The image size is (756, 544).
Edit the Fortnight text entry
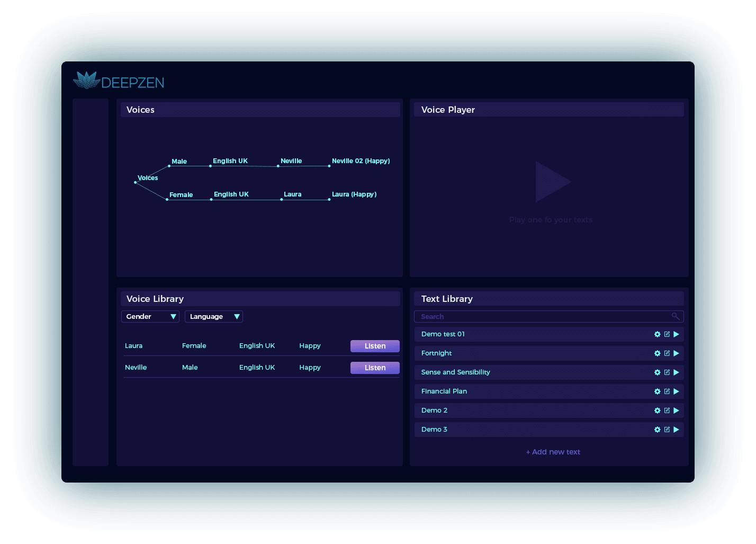click(667, 353)
